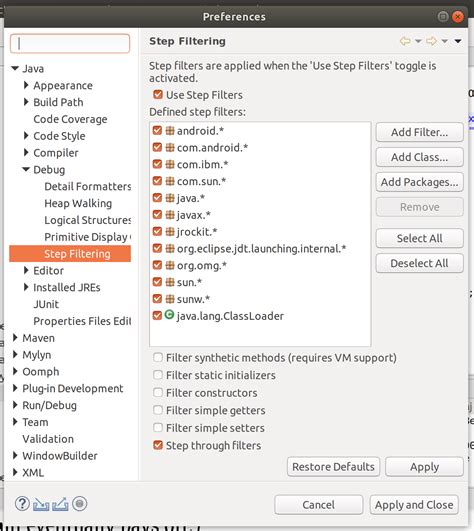Click the forward navigation arrow icon
The height and width of the screenshot is (531, 474).
tap(431, 41)
